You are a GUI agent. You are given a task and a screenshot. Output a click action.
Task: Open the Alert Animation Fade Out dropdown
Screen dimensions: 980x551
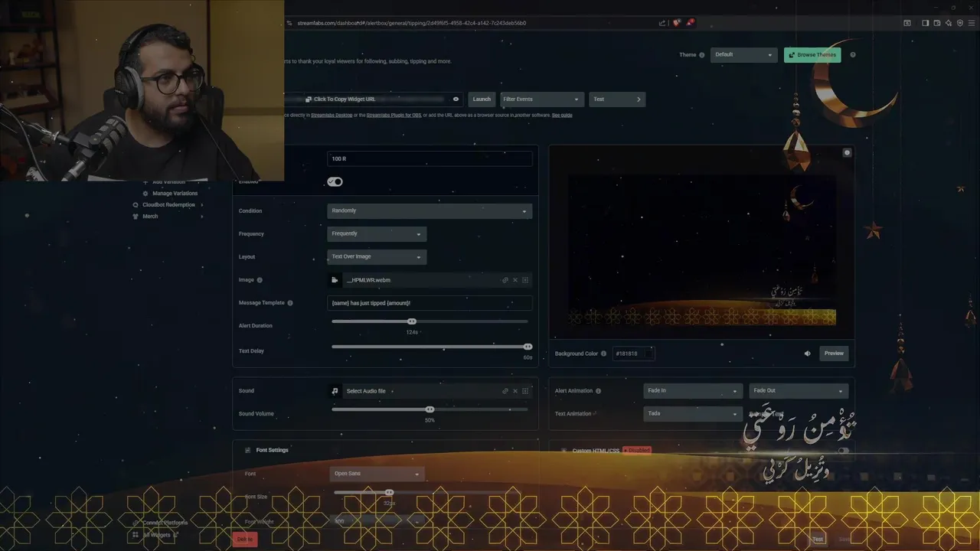[799, 391]
